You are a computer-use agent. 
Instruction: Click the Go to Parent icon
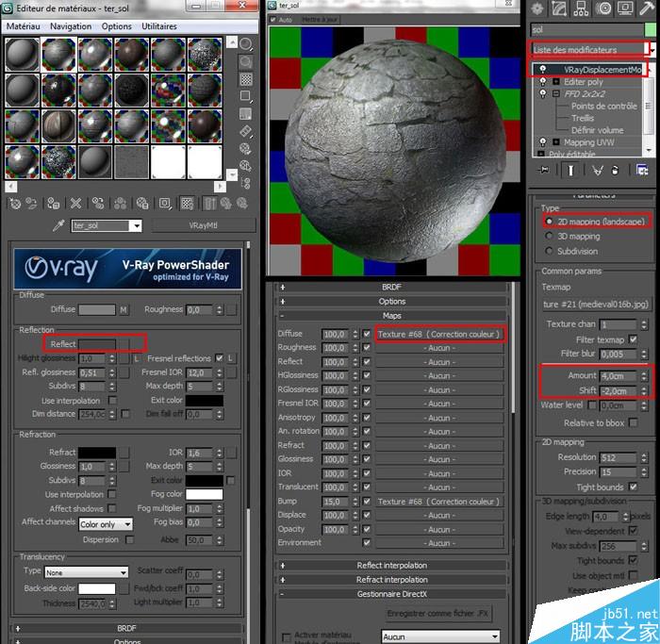(226, 205)
